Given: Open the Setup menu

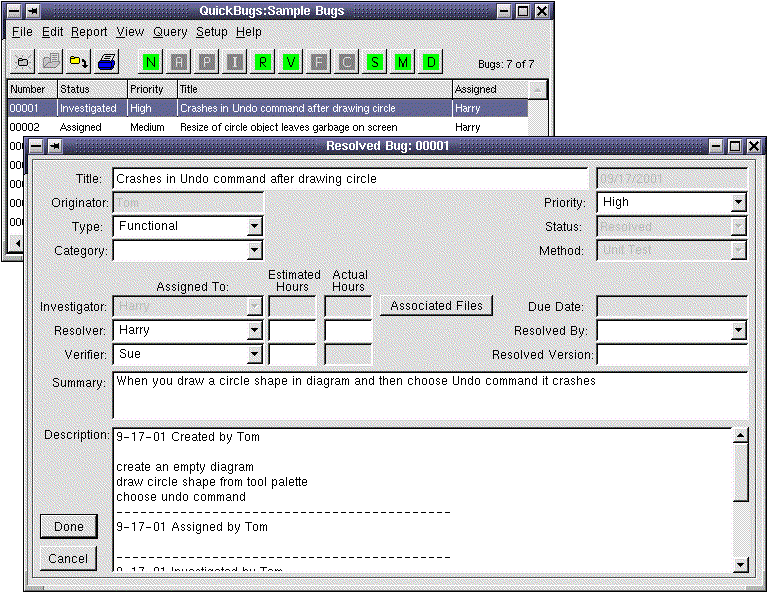Looking at the screenshot, I should [x=212, y=32].
